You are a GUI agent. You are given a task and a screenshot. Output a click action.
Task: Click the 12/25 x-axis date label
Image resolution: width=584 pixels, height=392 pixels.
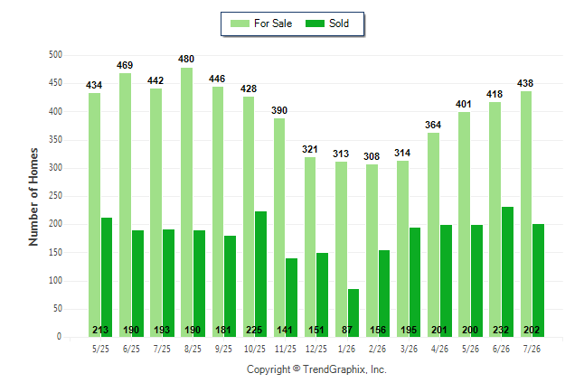tap(316, 349)
